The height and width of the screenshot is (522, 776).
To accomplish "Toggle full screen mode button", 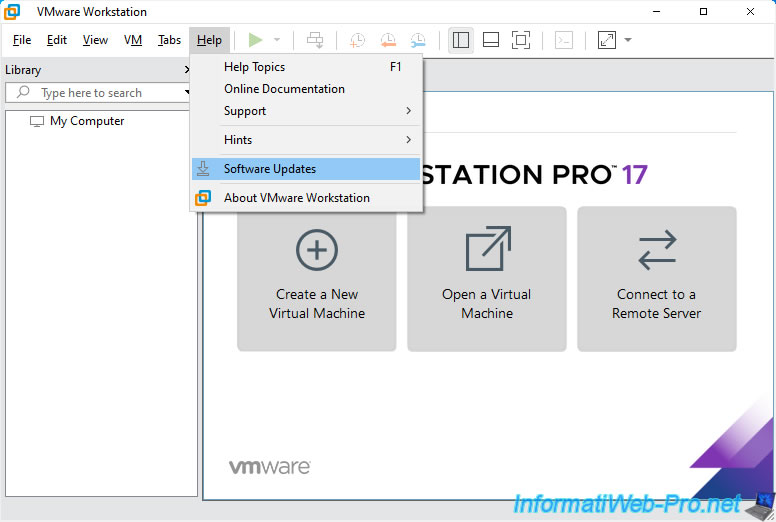I will point(521,40).
